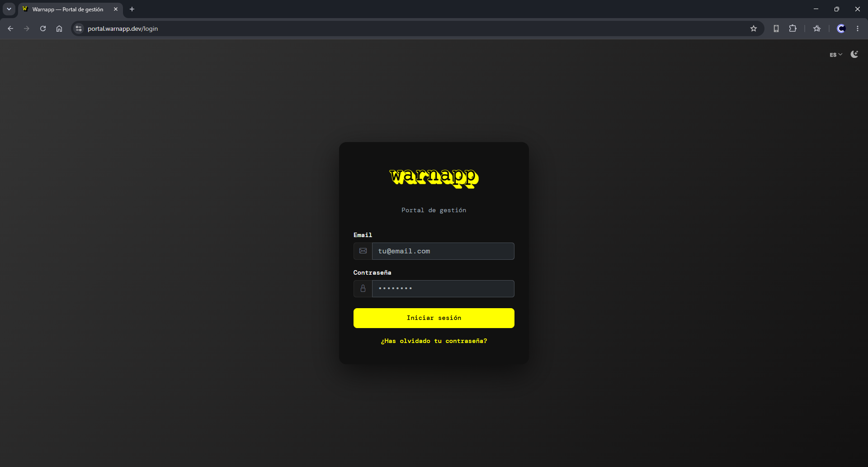Click the browser forward arrow
Screen dimensions: 868x467
tap(27, 29)
